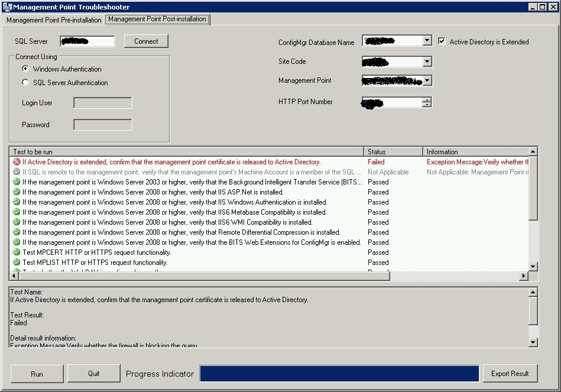The image size is (561, 392).
Task: Increase the HTTP Port Number with up arrow
Action: tap(426, 100)
